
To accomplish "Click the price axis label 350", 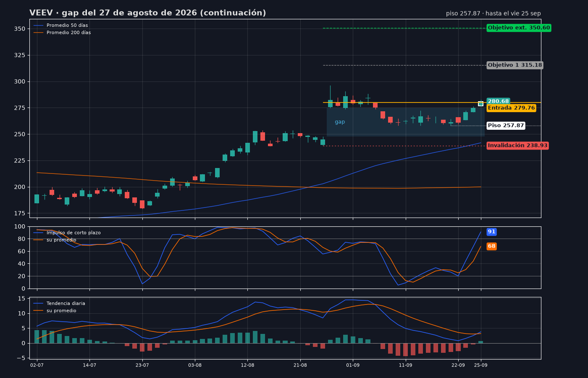I will (20, 29).
